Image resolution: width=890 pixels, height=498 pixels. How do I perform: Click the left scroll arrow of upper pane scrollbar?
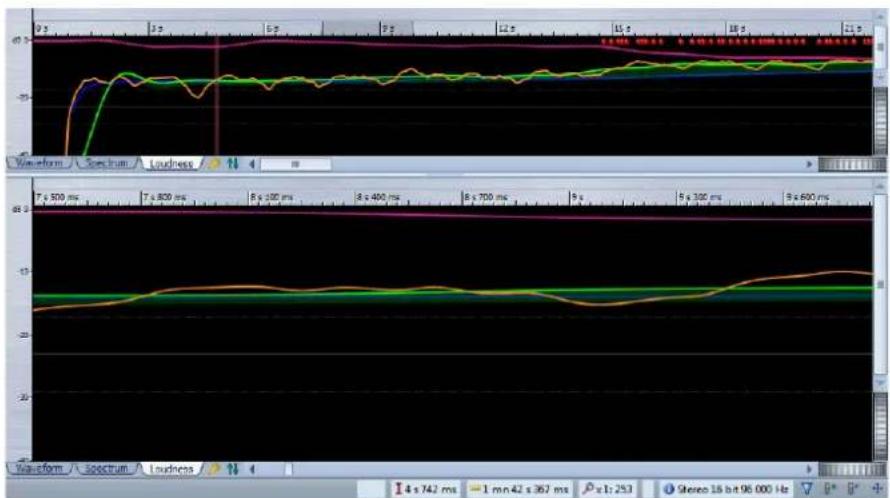pos(252,164)
